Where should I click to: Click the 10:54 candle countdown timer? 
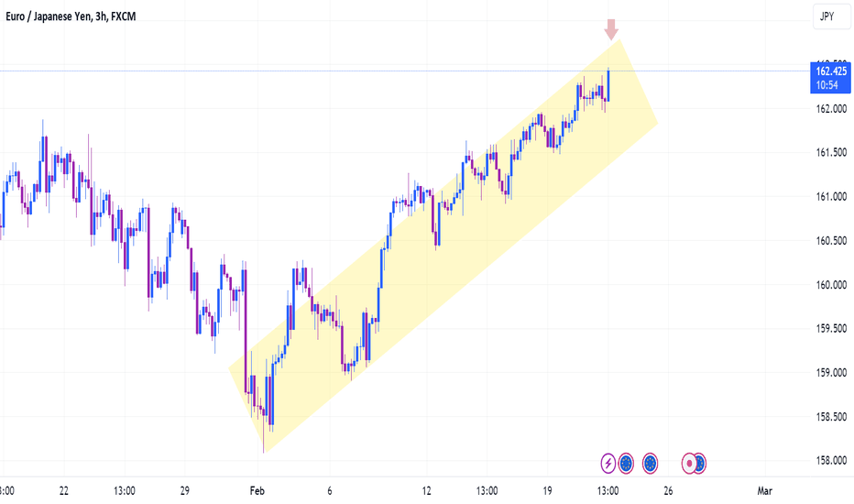[x=827, y=85]
